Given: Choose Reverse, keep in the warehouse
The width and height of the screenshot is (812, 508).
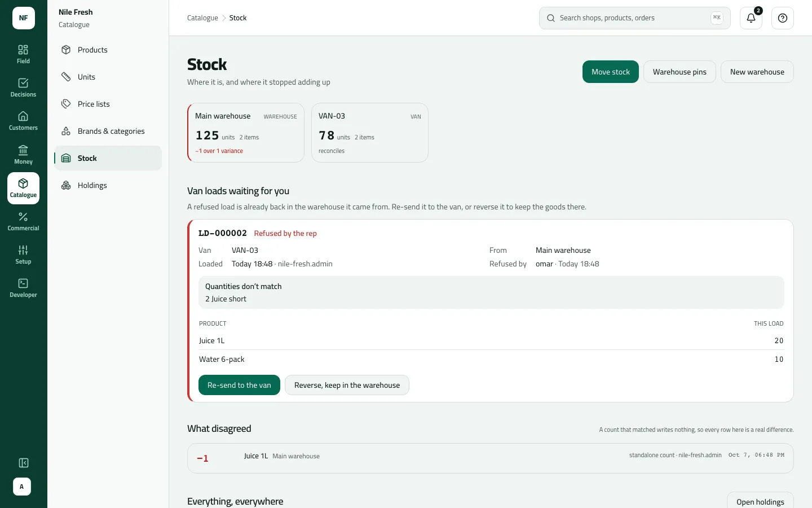Looking at the screenshot, I should (347, 385).
